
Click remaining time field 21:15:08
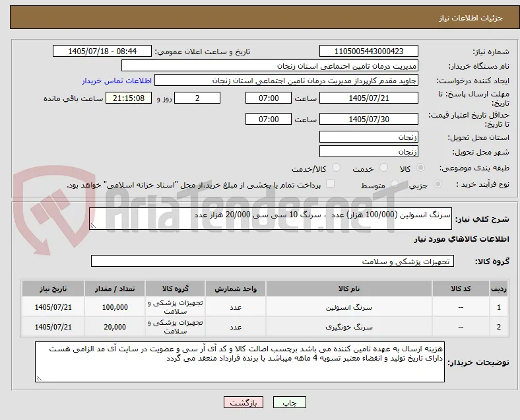point(129,98)
